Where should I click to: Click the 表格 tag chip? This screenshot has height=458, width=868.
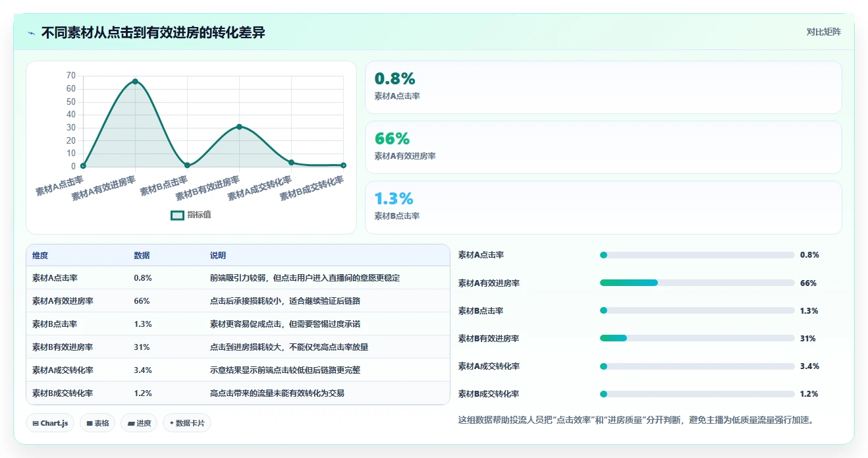(x=97, y=423)
